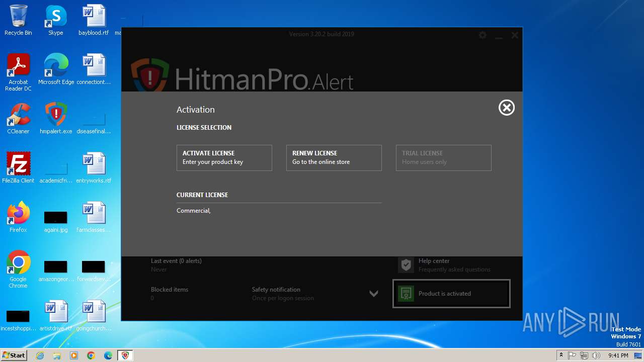Close the Activation overlay with the X circle
The image size is (644, 362).
click(x=506, y=108)
